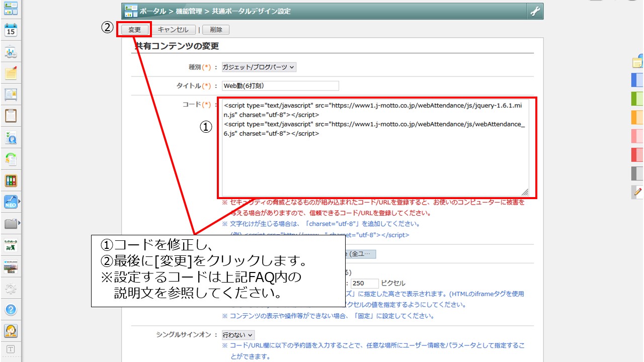Click the キャンセル button
Screen dimensions: 644x362
pos(173,30)
